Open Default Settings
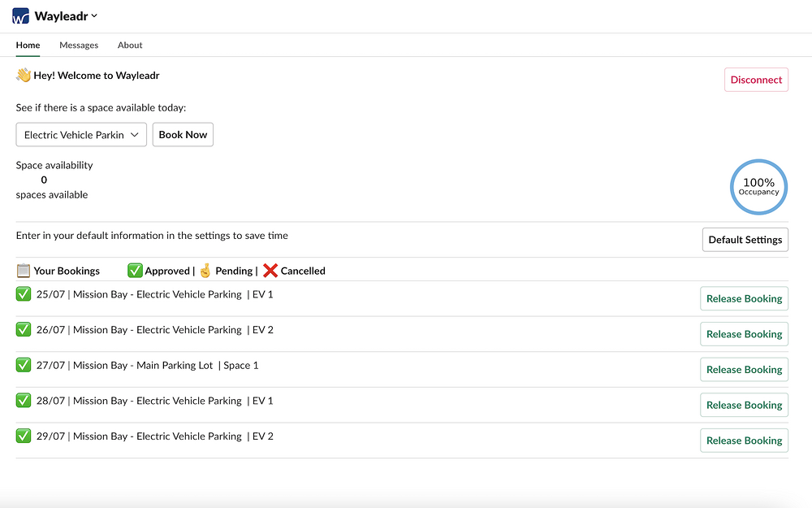The image size is (812, 508). [x=745, y=240]
